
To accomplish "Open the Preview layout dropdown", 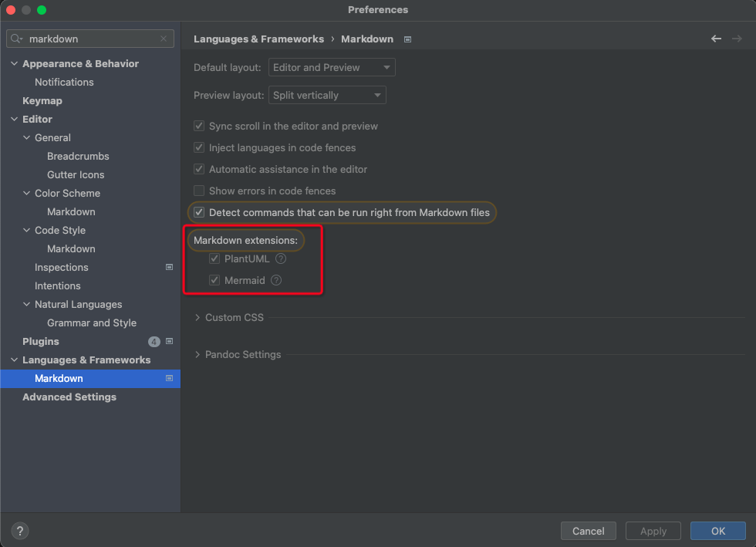I will [327, 96].
